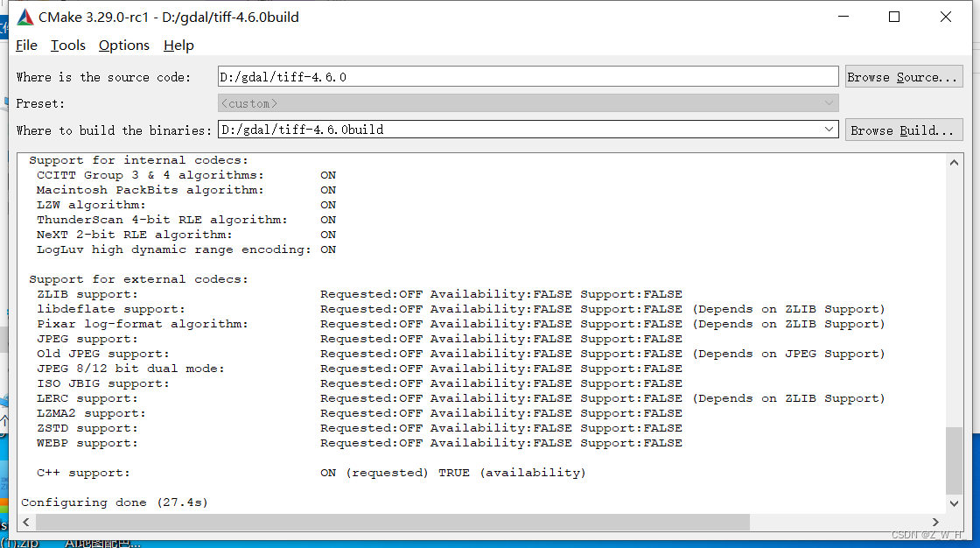Close the CMake window

coord(946,17)
